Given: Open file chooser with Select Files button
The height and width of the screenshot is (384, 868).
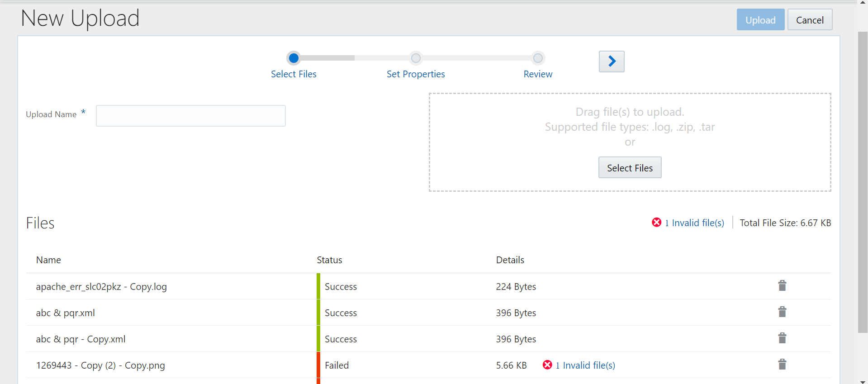Looking at the screenshot, I should click(x=630, y=168).
